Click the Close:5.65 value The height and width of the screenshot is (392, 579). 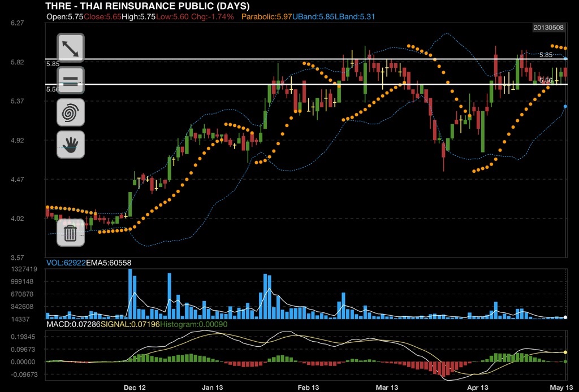(x=102, y=16)
